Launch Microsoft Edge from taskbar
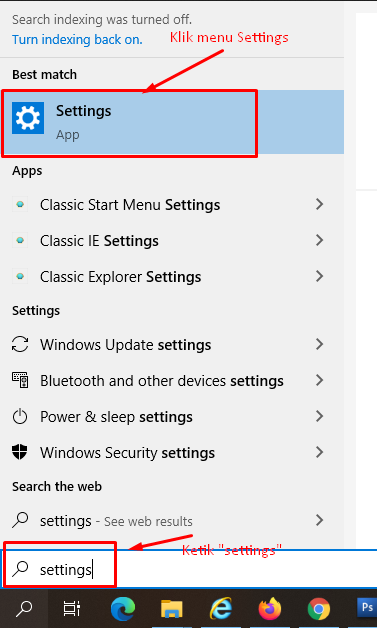Viewport: 377px width, 628px height. 123,609
